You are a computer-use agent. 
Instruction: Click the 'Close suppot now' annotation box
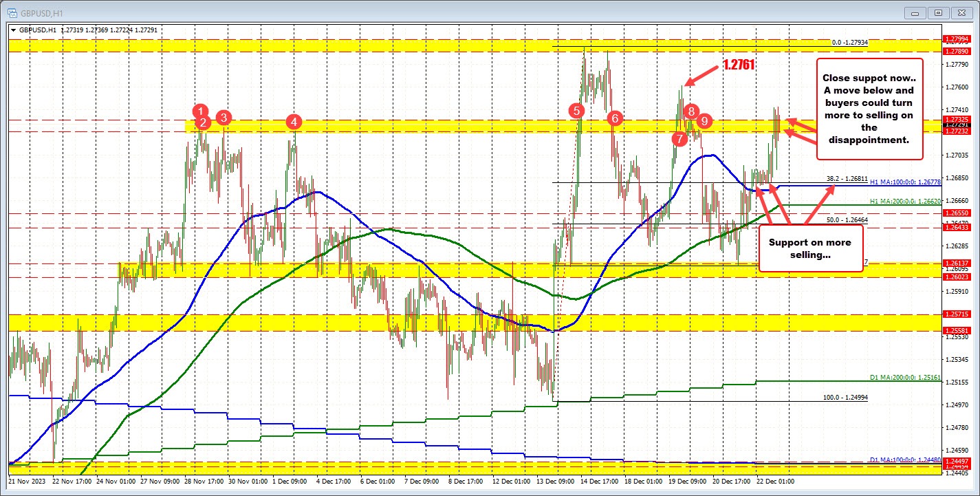coord(869,107)
